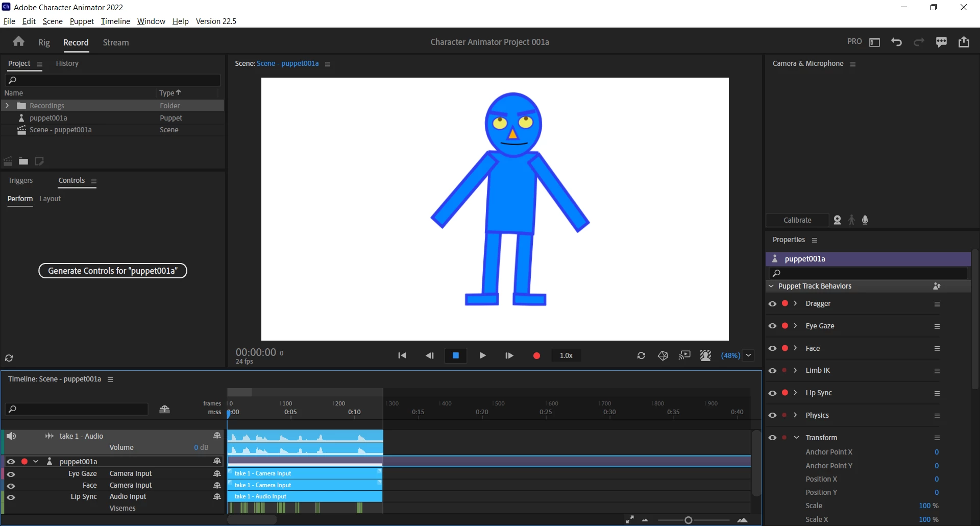This screenshot has width=980, height=526.
Task: Expand the Physics behavior
Action: click(x=795, y=415)
